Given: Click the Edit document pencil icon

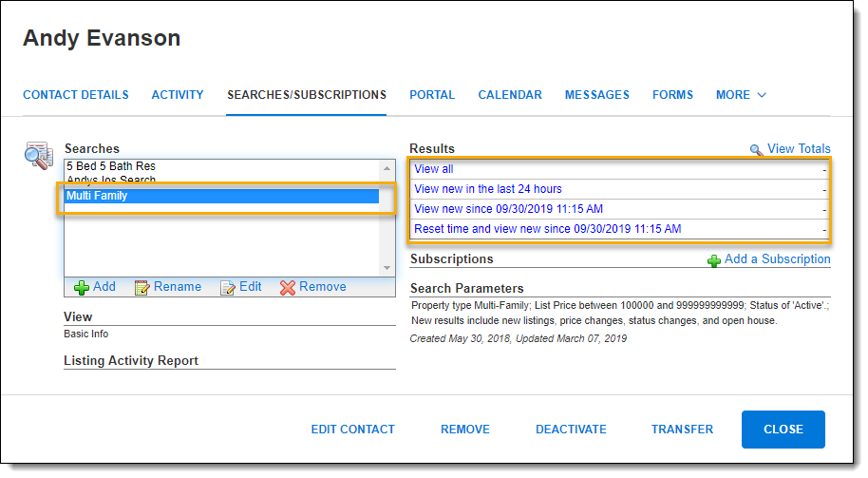Looking at the screenshot, I should pyautogui.click(x=228, y=287).
